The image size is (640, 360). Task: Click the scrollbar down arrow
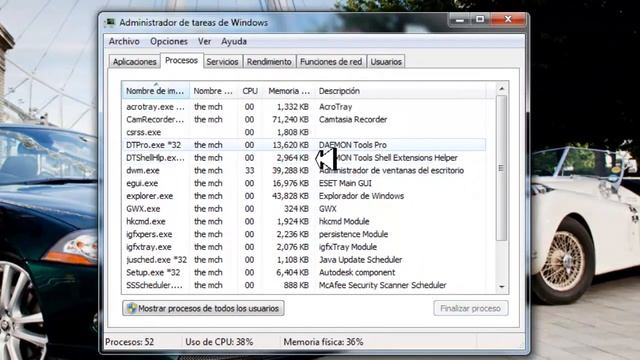tap(502, 287)
